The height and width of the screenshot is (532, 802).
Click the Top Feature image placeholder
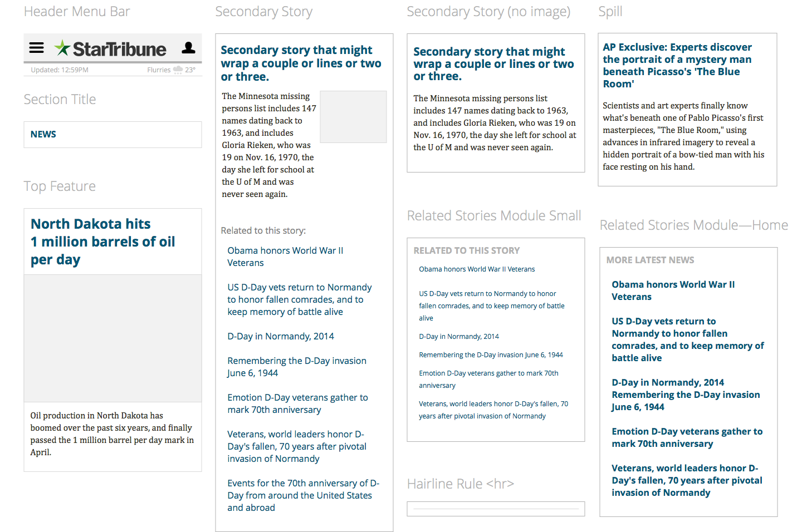click(x=113, y=338)
